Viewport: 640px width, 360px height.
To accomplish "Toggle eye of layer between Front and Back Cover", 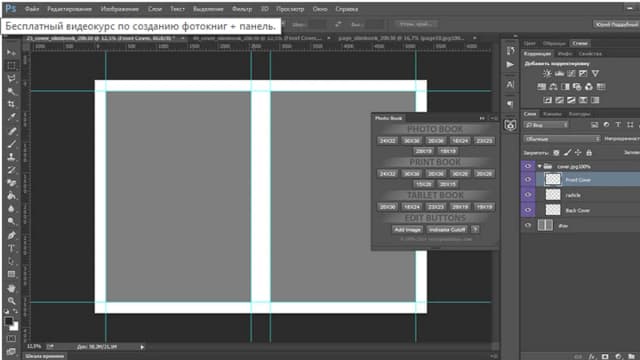I will [x=528, y=195].
